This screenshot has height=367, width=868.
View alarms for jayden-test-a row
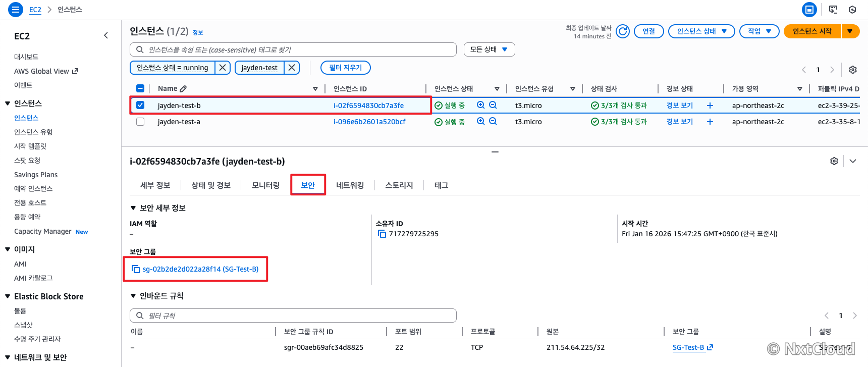coord(680,122)
